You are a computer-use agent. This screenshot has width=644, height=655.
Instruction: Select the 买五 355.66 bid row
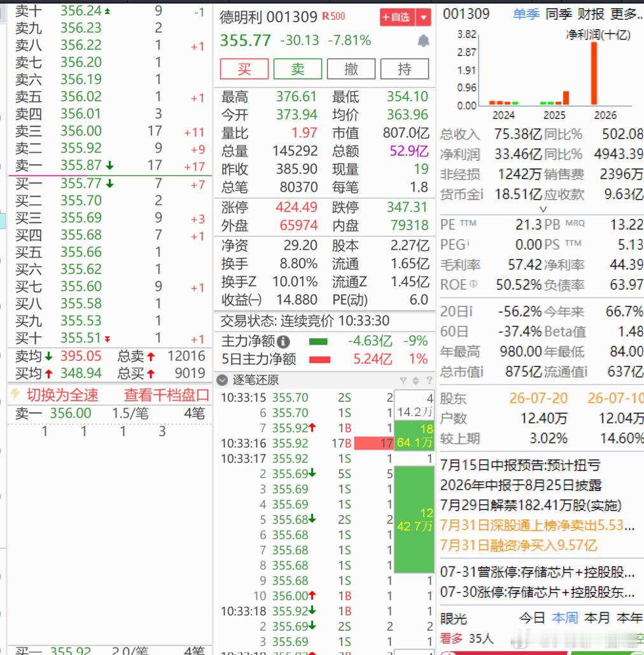tap(110, 252)
